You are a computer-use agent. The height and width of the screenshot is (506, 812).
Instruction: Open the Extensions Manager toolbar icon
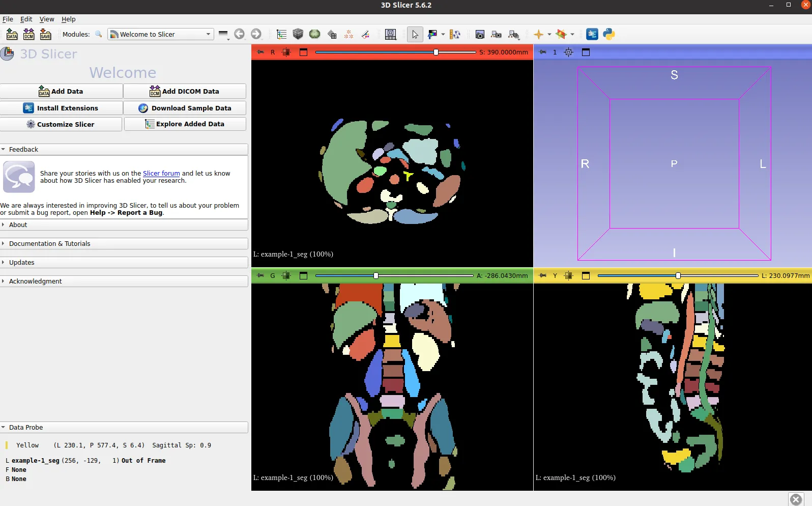(592, 34)
